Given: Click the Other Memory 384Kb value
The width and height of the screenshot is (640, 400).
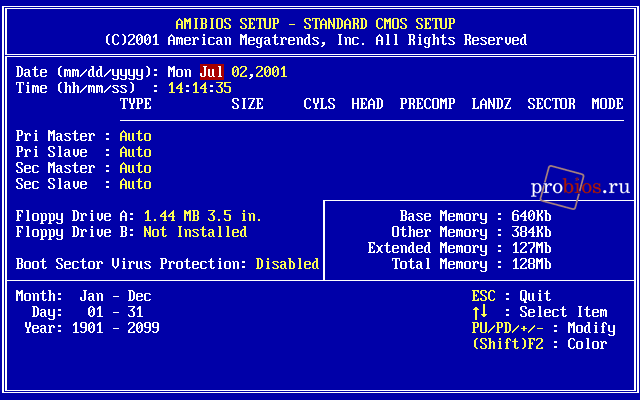Looking at the screenshot, I should (531, 232).
